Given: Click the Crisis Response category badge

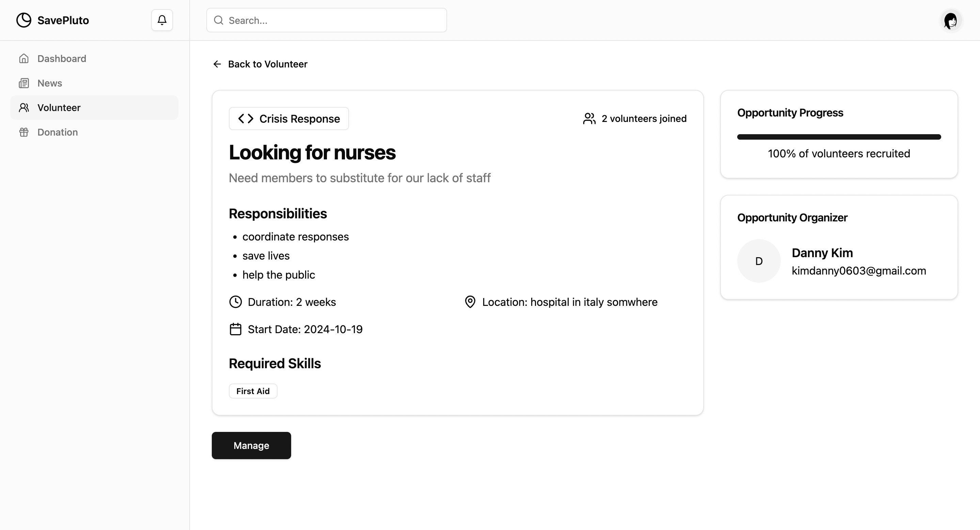Looking at the screenshot, I should [x=289, y=119].
